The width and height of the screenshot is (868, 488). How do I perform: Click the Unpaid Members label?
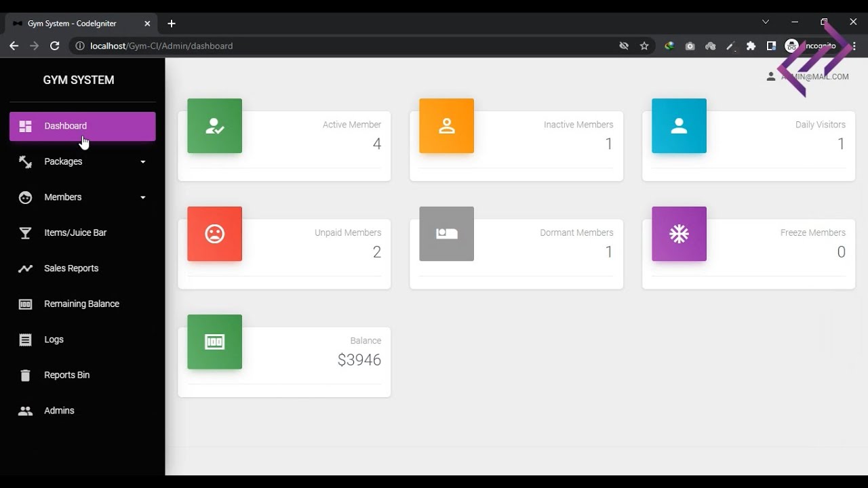coord(348,232)
